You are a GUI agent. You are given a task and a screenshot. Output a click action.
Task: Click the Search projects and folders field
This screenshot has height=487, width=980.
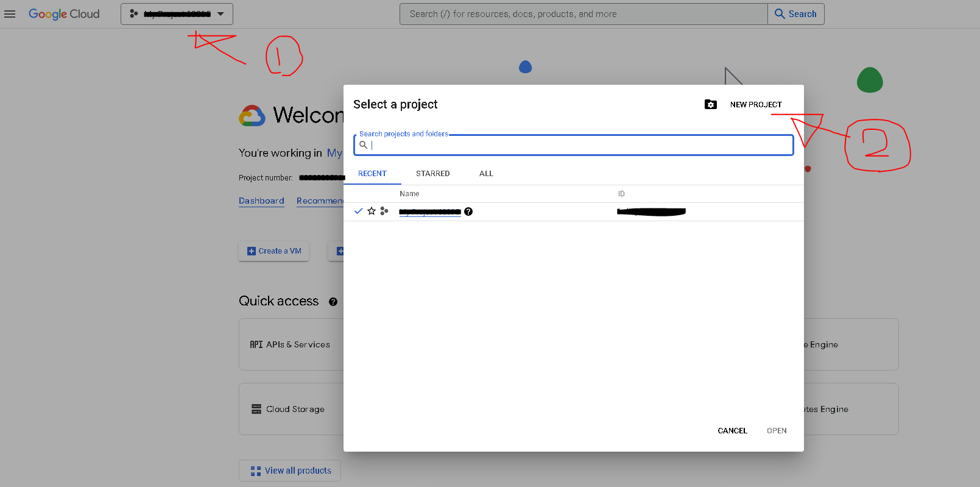click(x=574, y=145)
